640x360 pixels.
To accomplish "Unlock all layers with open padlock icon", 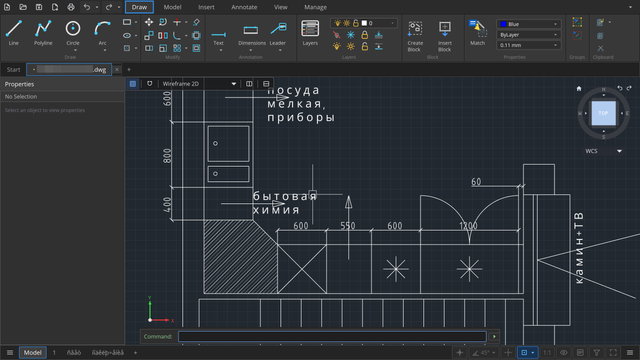I will pyautogui.click(x=364, y=47).
